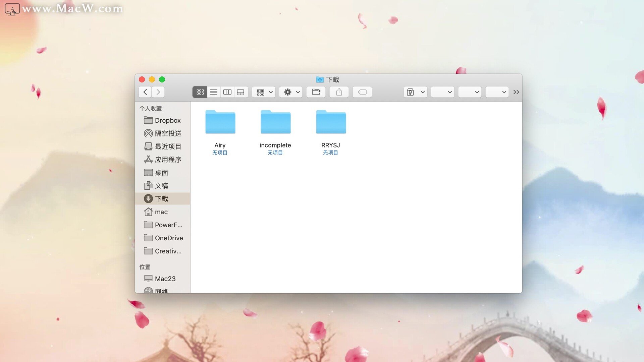
Task: Switch to gallery view layout
Action: pos(240,92)
